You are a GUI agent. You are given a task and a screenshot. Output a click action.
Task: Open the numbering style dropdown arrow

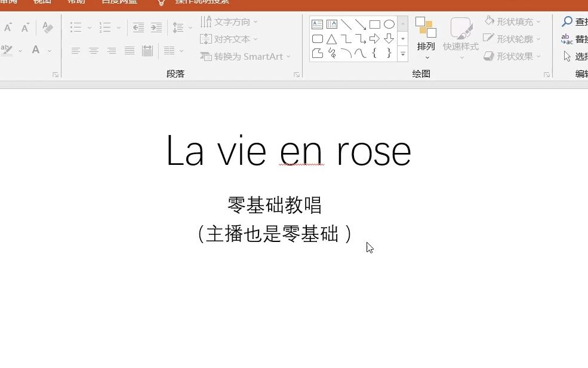point(119,27)
